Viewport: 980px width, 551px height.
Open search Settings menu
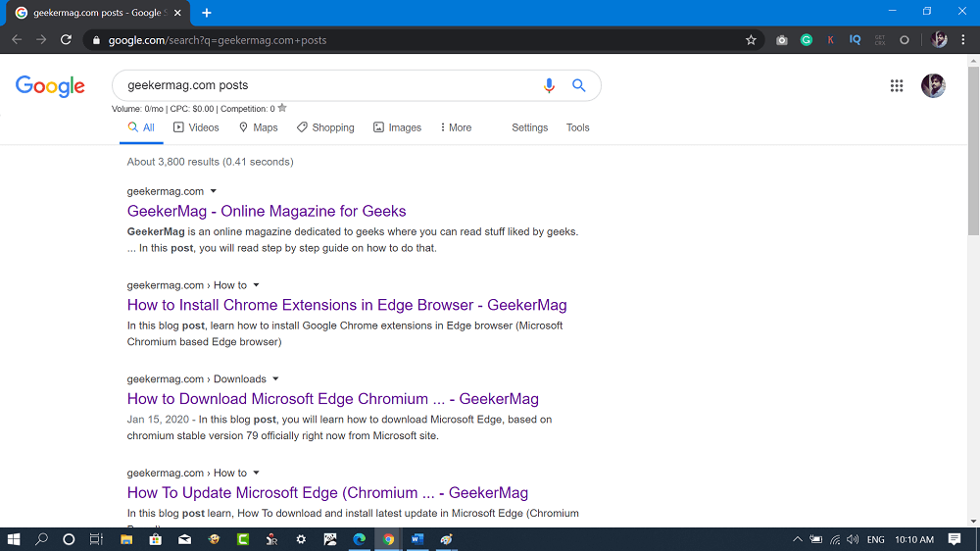pyautogui.click(x=529, y=127)
